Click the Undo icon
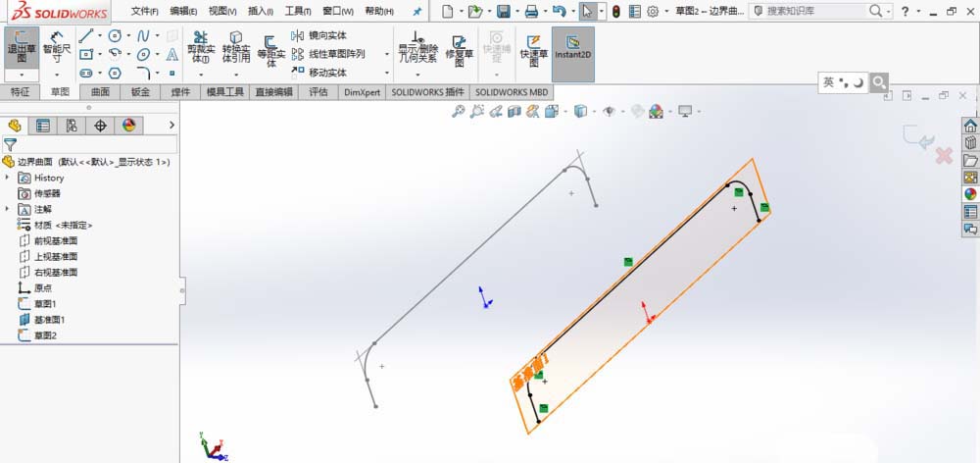This screenshot has width=980, height=463. (x=560, y=11)
